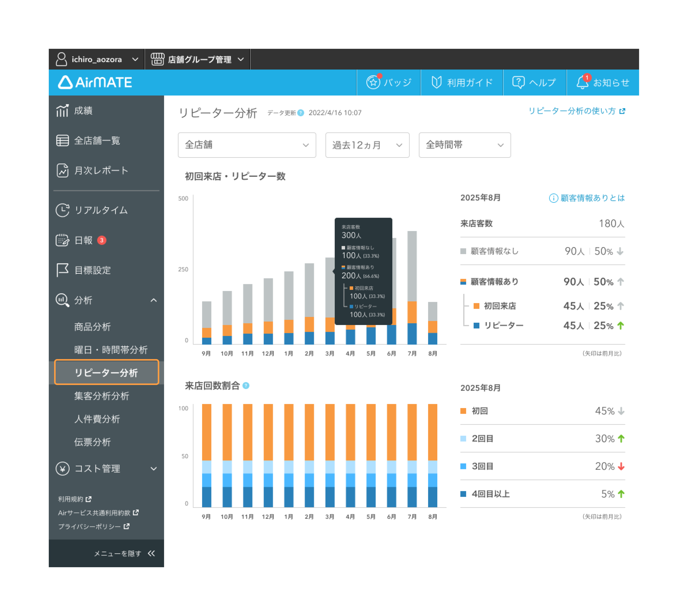Image resolution: width=688 pixels, height=616 pixels.
Task: Open 人件費分析 in the sidebar
Action: click(97, 419)
